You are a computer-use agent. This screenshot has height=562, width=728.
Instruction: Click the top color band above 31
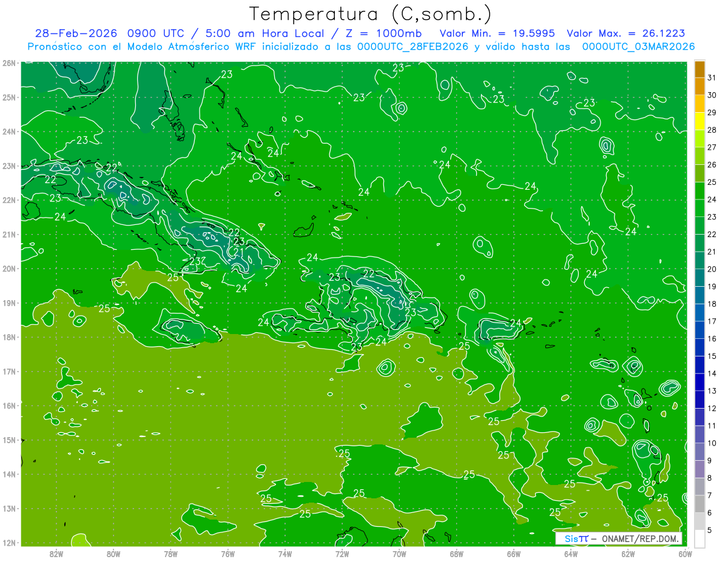(x=699, y=69)
